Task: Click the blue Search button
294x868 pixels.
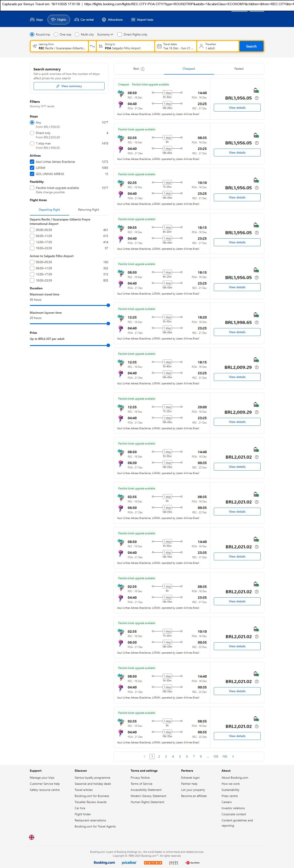Action: tap(251, 46)
